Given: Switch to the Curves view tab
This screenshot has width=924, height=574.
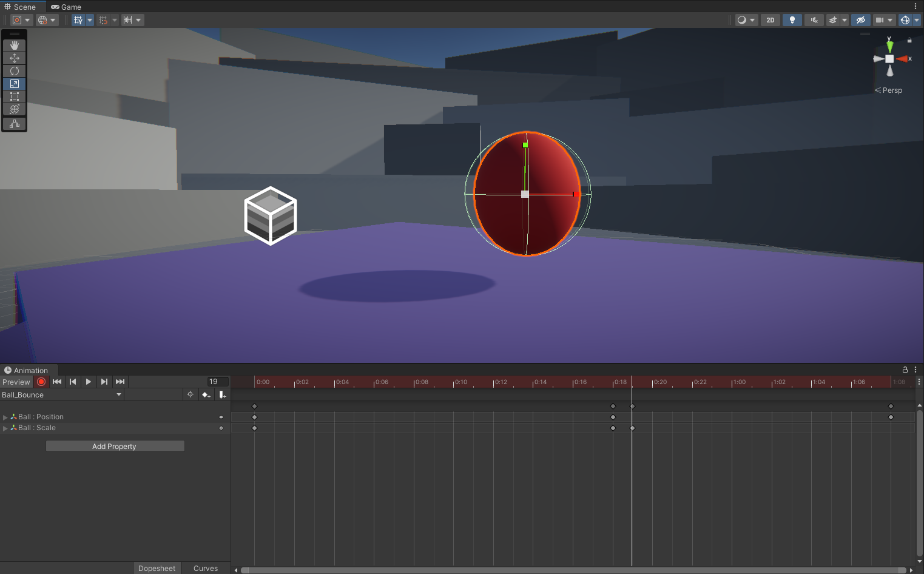Looking at the screenshot, I should click(205, 569).
